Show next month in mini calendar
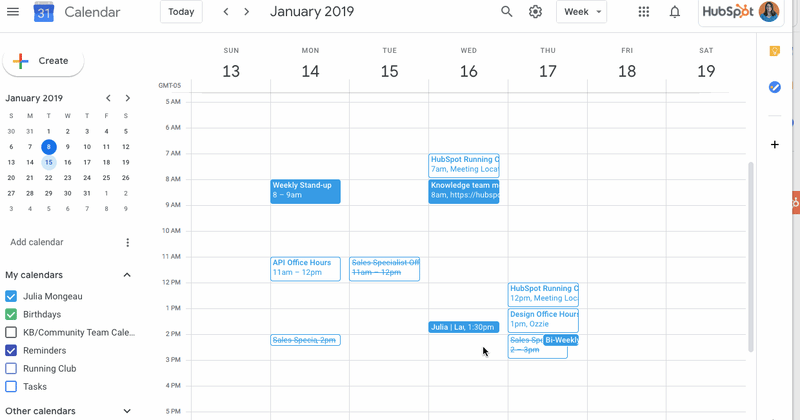Image resolution: width=800 pixels, height=420 pixels. 128,98
